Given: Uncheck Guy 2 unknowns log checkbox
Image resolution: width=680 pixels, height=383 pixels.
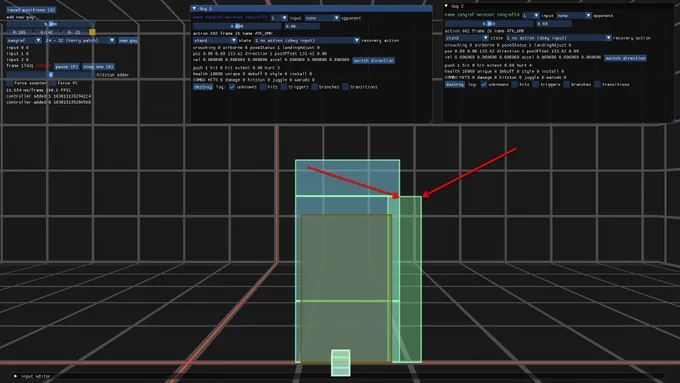Looking at the screenshot, I should tap(484, 85).
